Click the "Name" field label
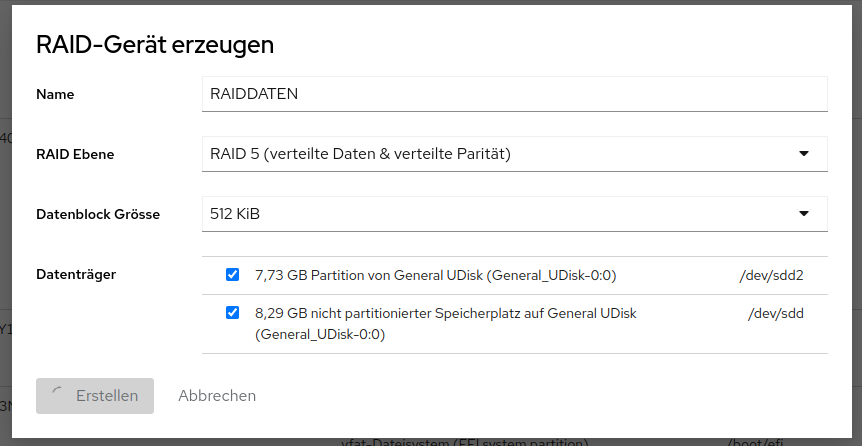Screen dimensions: 862x446 click(x=55, y=95)
